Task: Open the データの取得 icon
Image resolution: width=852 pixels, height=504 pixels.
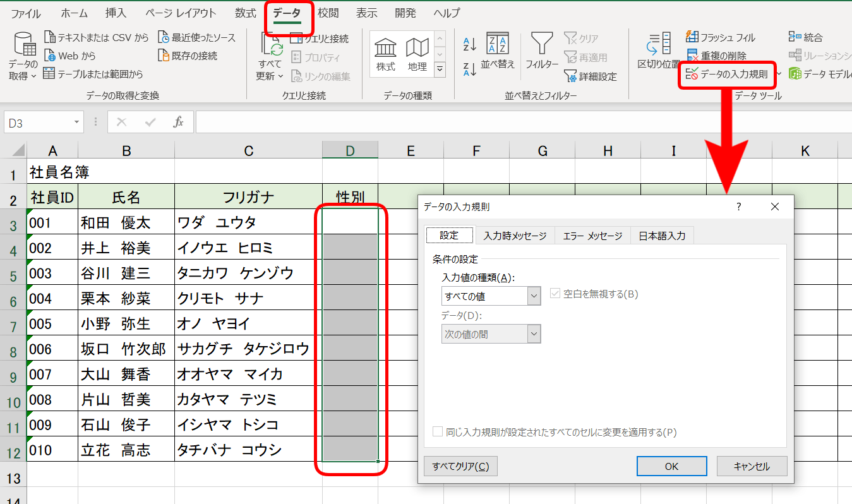Action: pyautogui.click(x=24, y=44)
